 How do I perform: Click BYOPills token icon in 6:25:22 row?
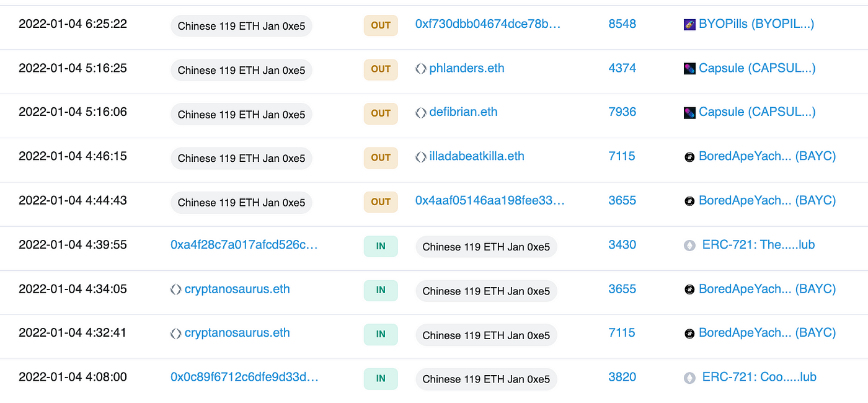pos(689,25)
